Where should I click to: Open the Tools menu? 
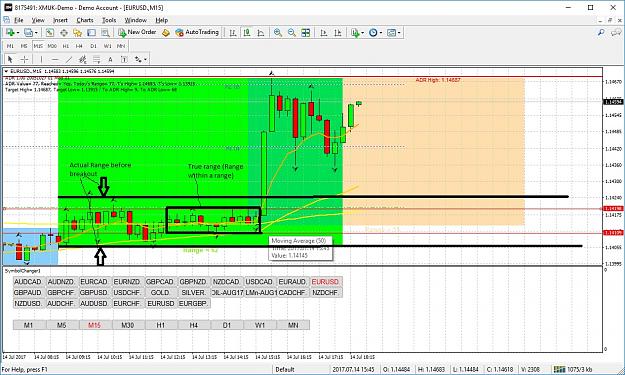109,20
